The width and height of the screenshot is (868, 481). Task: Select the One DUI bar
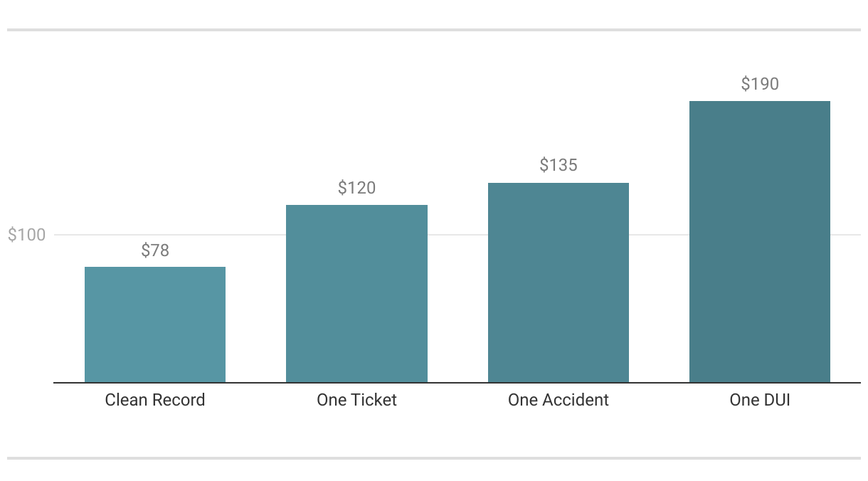(x=760, y=242)
